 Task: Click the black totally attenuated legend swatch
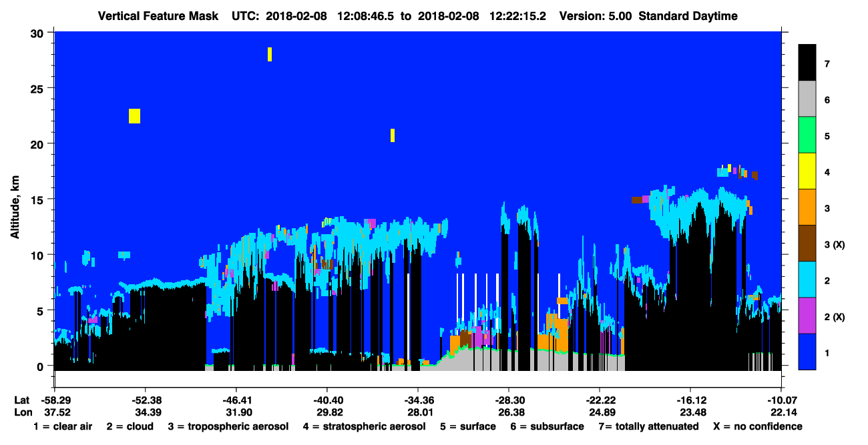pyautogui.click(x=807, y=63)
